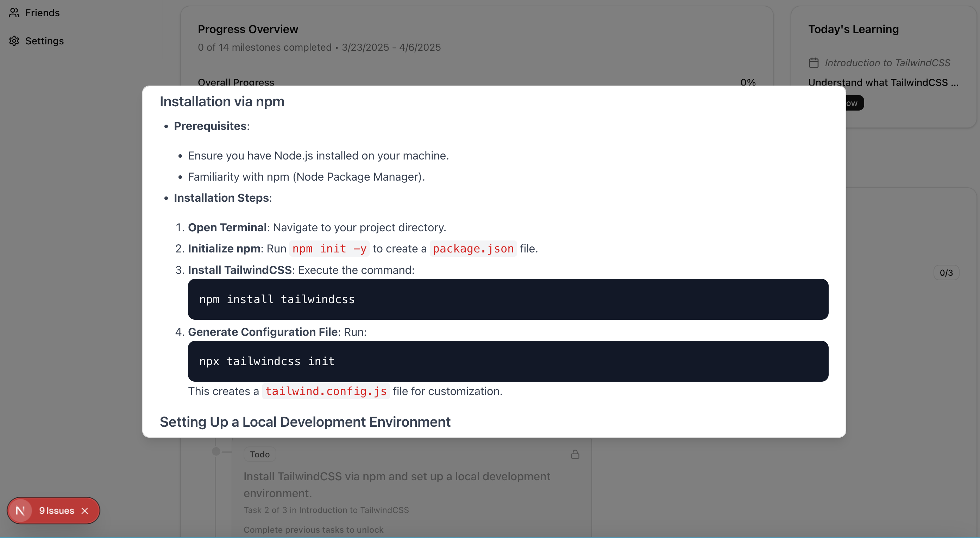Open the Friends sidebar menu item
The height and width of the screenshot is (538, 980).
(42, 13)
